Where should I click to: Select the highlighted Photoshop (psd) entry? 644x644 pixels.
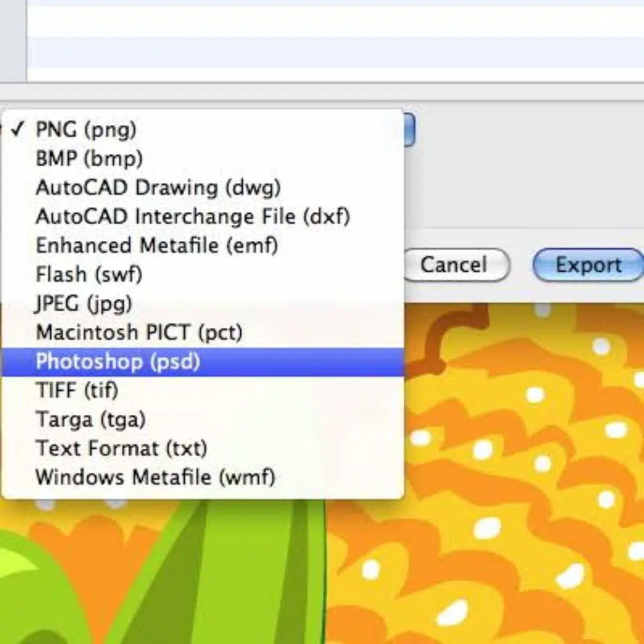click(118, 361)
